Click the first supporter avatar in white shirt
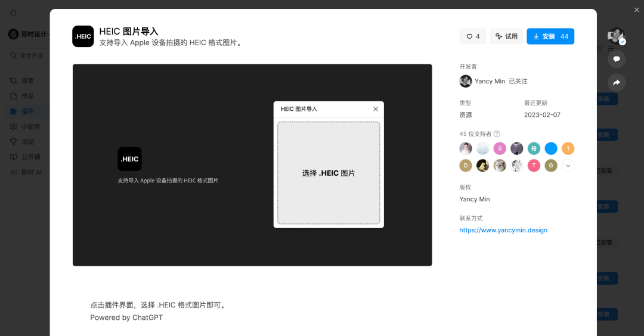644x336 pixels. tap(465, 148)
